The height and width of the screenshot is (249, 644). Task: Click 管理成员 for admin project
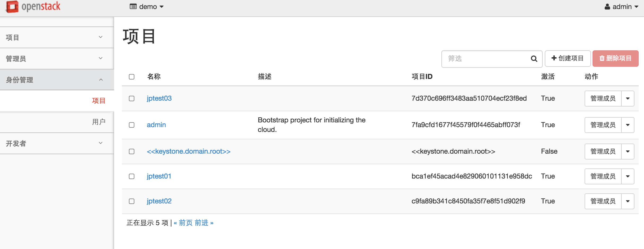(x=603, y=125)
